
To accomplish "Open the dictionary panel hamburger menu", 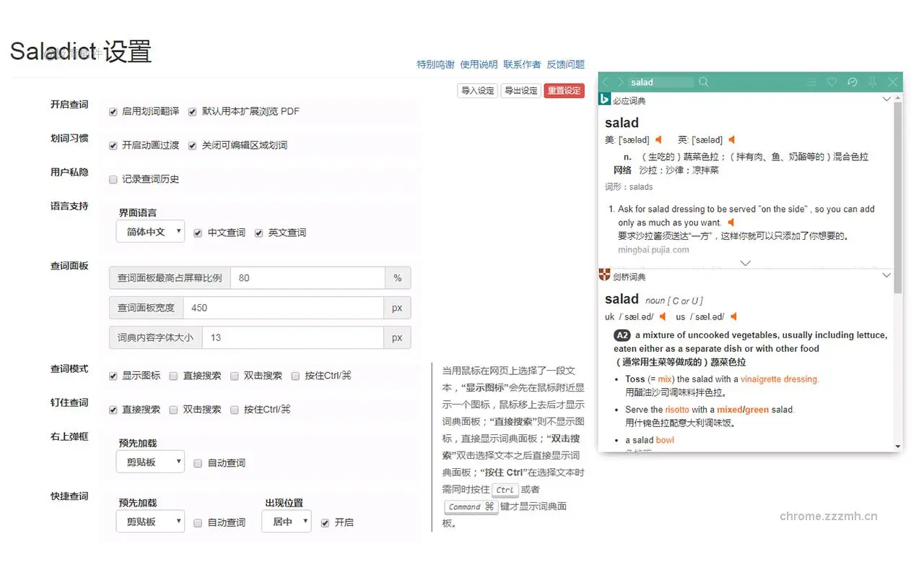I will pos(812,82).
